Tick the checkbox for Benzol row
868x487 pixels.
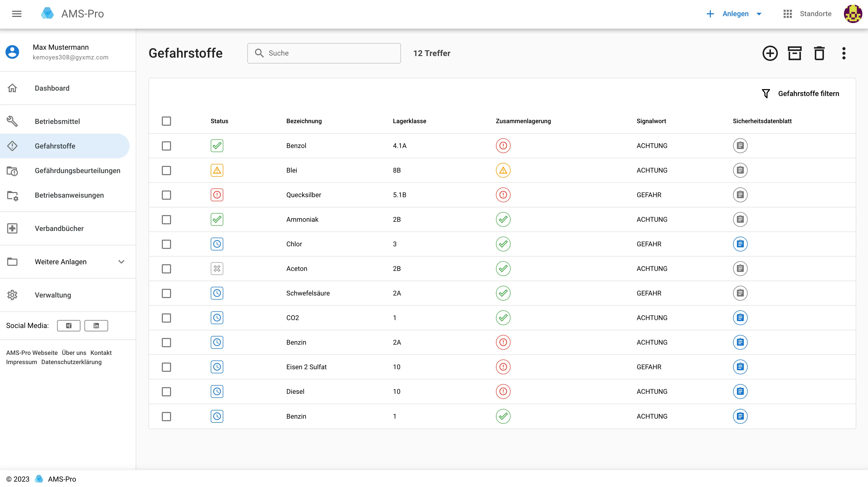[x=166, y=146]
